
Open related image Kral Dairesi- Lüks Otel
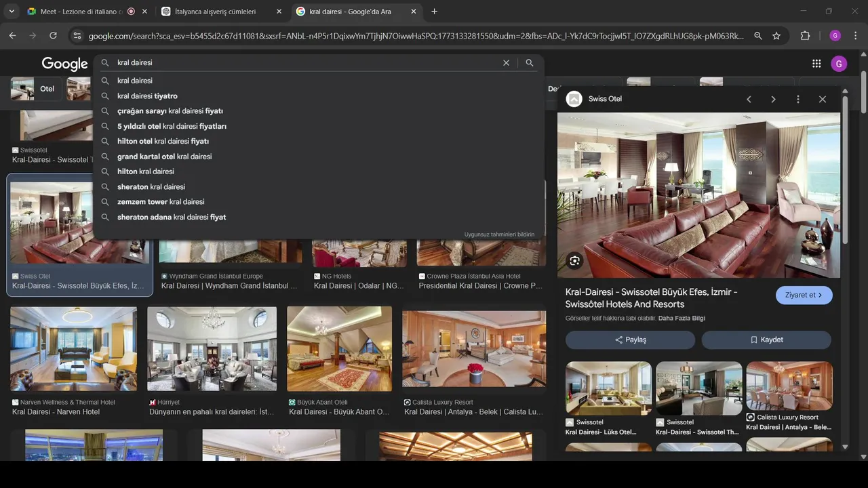(x=608, y=388)
